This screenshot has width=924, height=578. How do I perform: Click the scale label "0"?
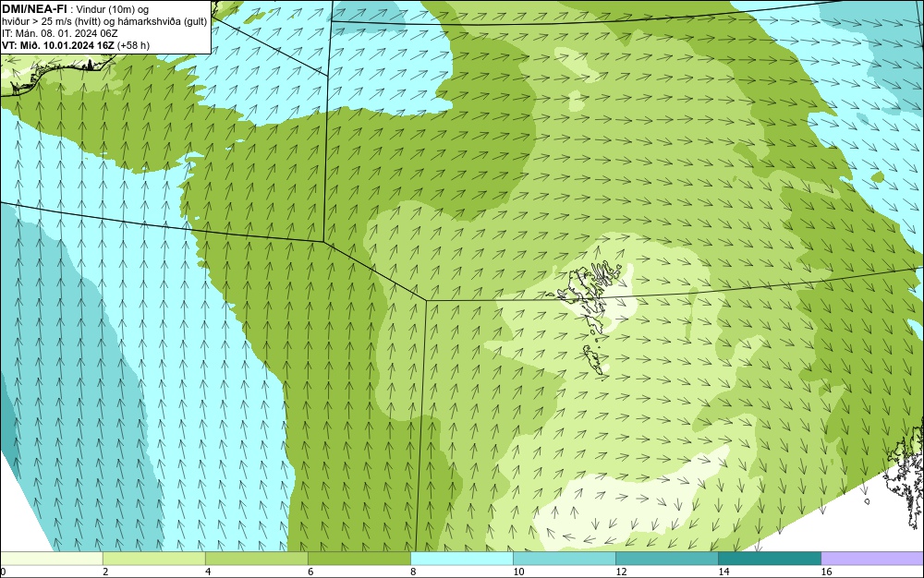pyautogui.click(x=3, y=572)
